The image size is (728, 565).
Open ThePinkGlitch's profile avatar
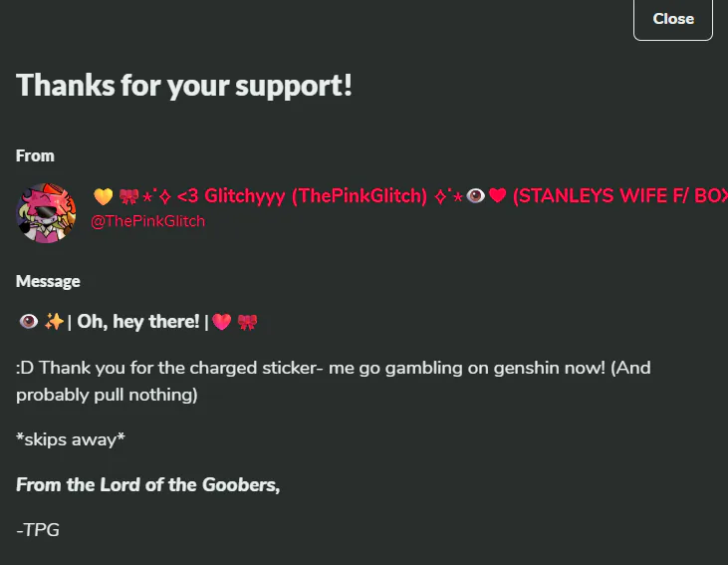click(46, 213)
